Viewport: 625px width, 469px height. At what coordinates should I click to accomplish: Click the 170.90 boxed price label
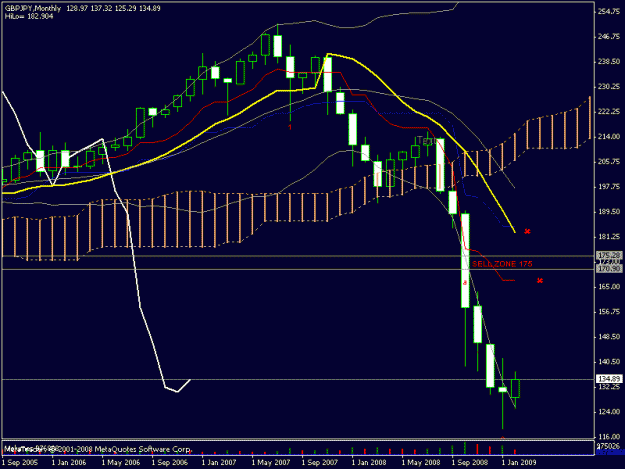tap(609, 269)
